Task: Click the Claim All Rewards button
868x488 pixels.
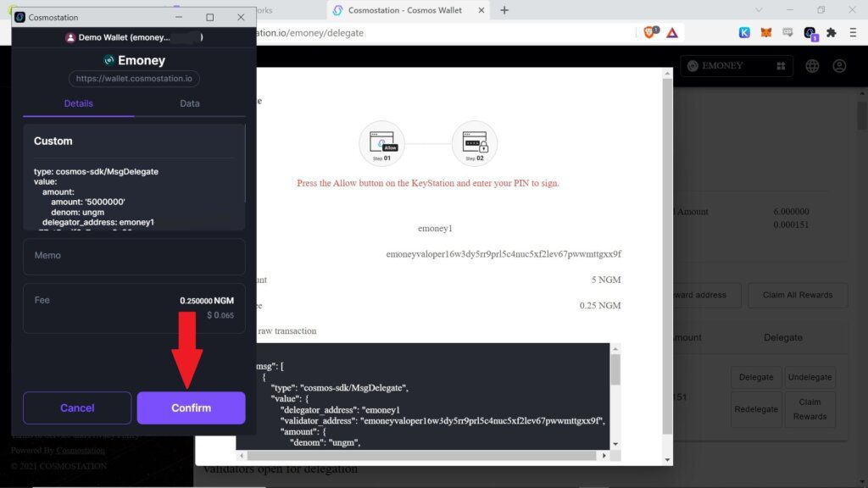Action: tap(798, 295)
